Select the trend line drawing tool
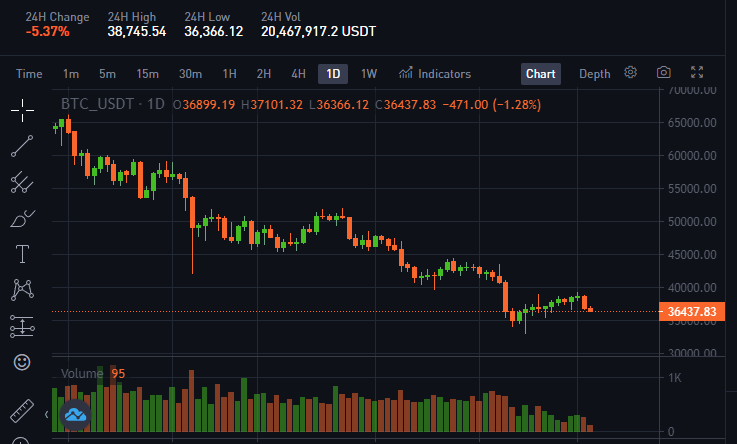Screen dimensions: 737x444 tap(22, 146)
